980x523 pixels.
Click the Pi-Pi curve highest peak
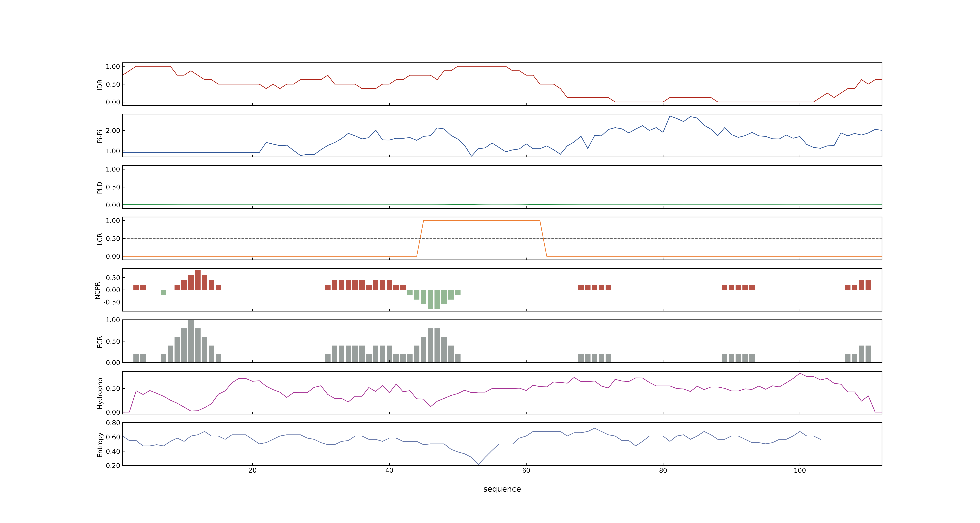(x=670, y=116)
